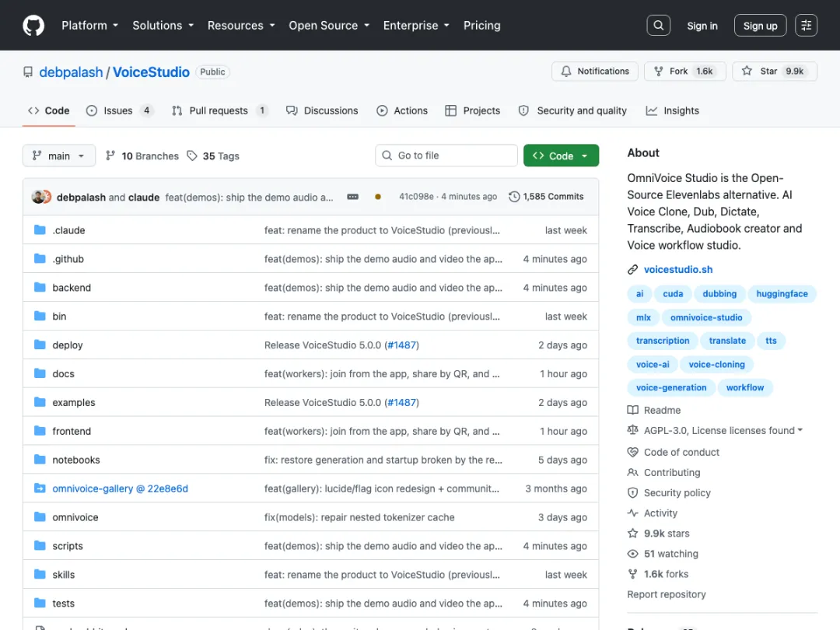Click the Security policy shield icon
Screen dimensions: 840x630
click(x=632, y=492)
